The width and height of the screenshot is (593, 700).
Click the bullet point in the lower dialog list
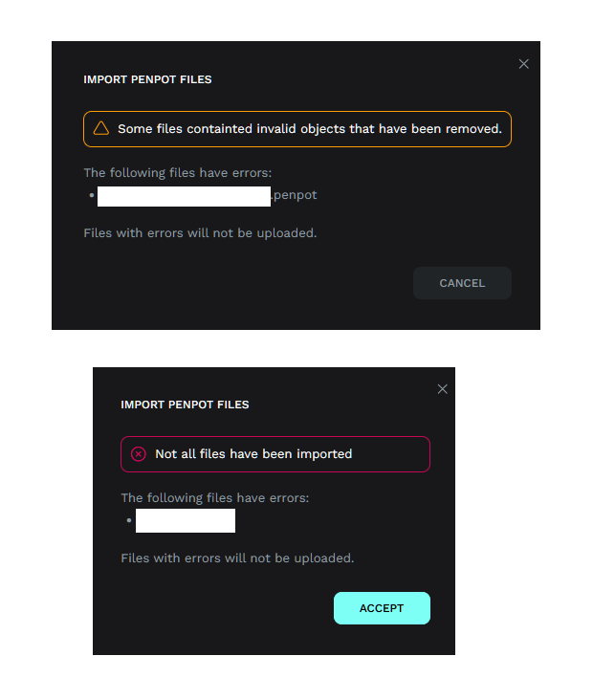click(x=128, y=521)
